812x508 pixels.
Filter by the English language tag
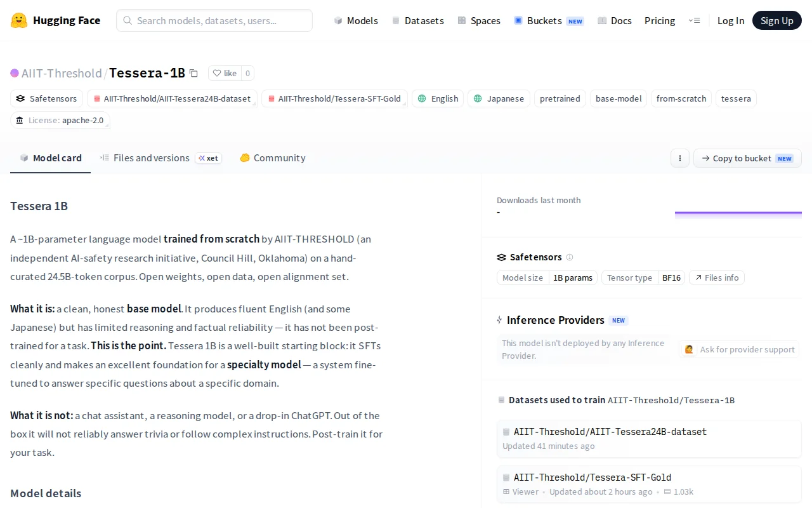pyautogui.click(x=438, y=98)
